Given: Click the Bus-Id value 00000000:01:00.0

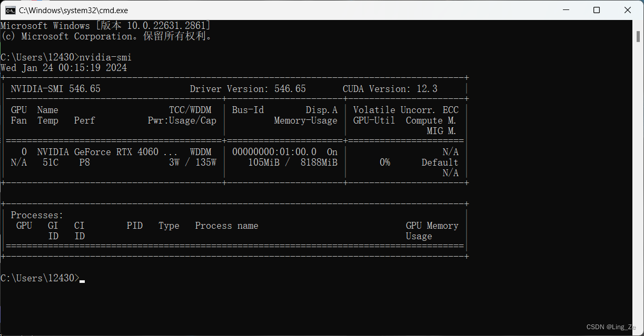Looking at the screenshot, I should pyautogui.click(x=274, y=152).
